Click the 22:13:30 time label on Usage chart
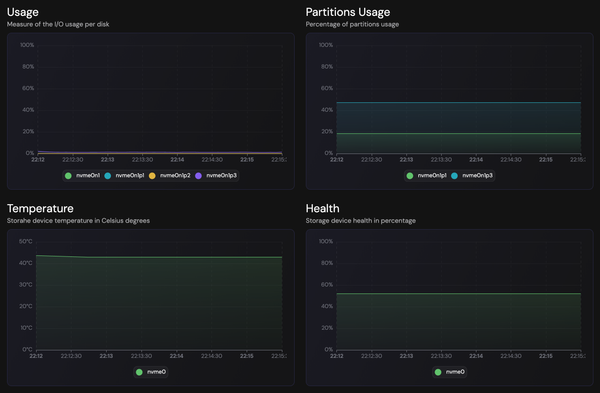The height and width of the screenshot is (393, 600). (x=142, y=160)
